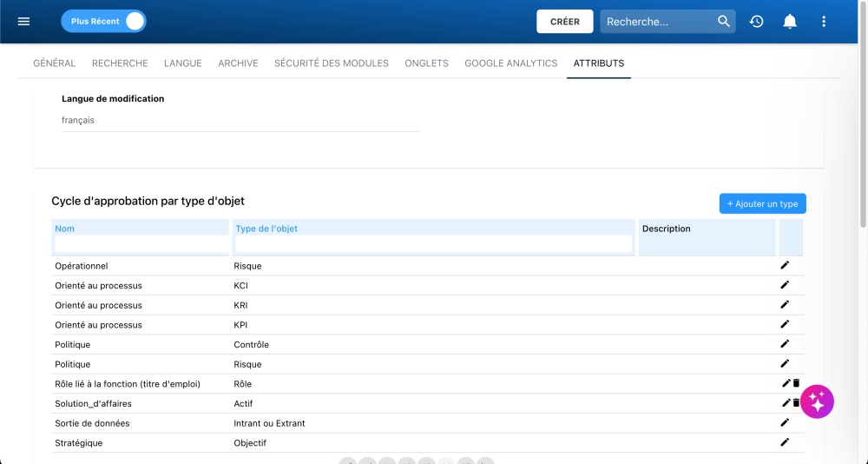Open the hamburger navigation menu
Viewport: 868px width, 464px height.
23,22
